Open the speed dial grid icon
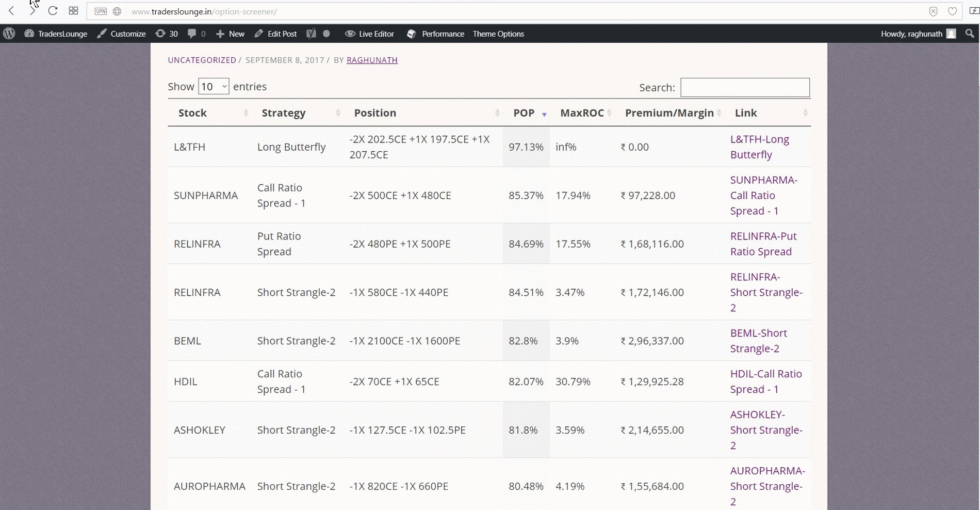This screenshot has height=510, width=980. point(73,11)
